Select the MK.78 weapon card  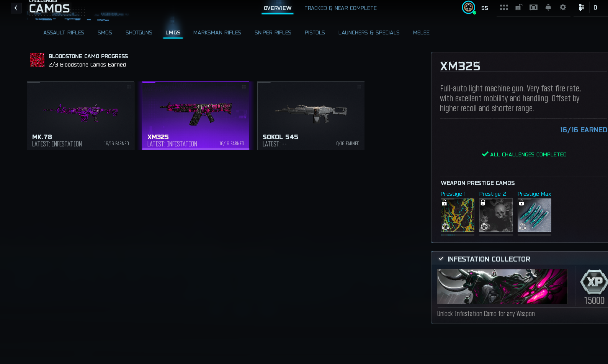(80, 116)
